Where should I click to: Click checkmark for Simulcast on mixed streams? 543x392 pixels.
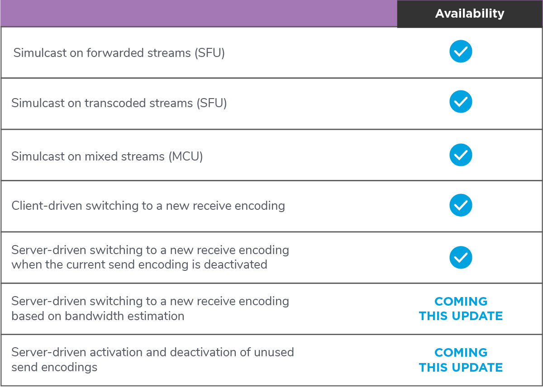(461, 155)
